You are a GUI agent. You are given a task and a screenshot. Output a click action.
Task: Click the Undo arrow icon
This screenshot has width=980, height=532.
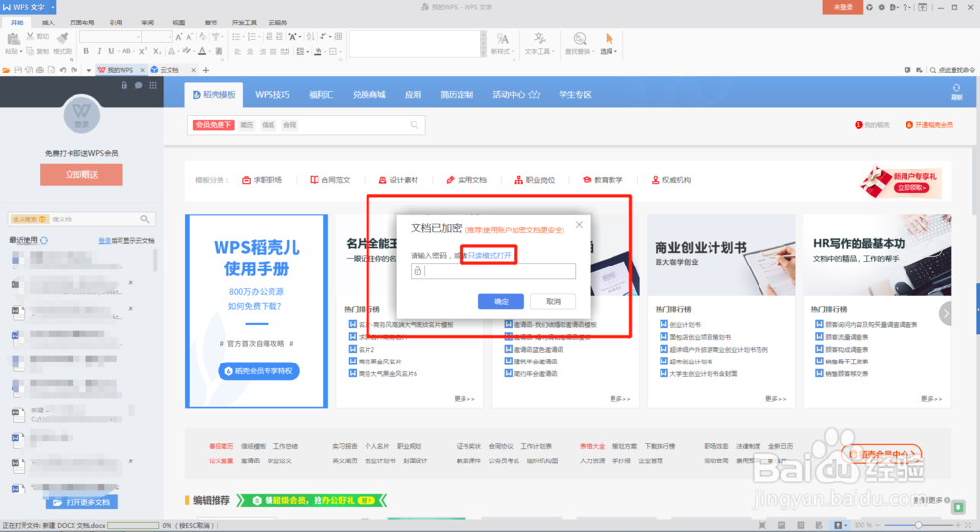pos(63,70)
